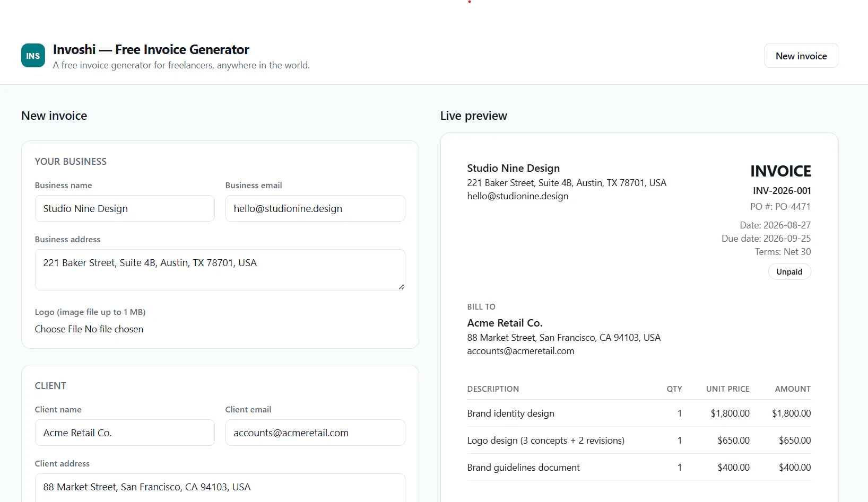Click the UNIT PRICE column header
The height and width of the screenshot is (502, 868).
point(727,389)
